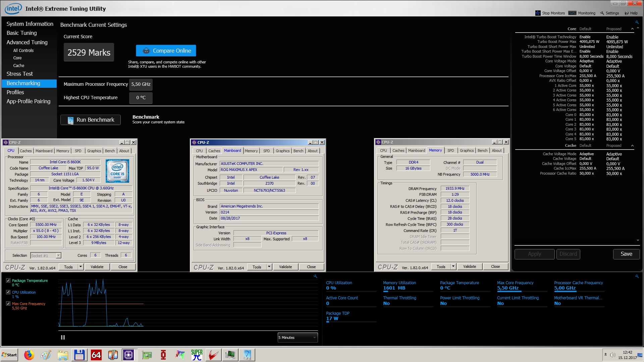Select the purple CPU-Z chip taskbar icon
The image size is (644, 362).
[129, 355]
